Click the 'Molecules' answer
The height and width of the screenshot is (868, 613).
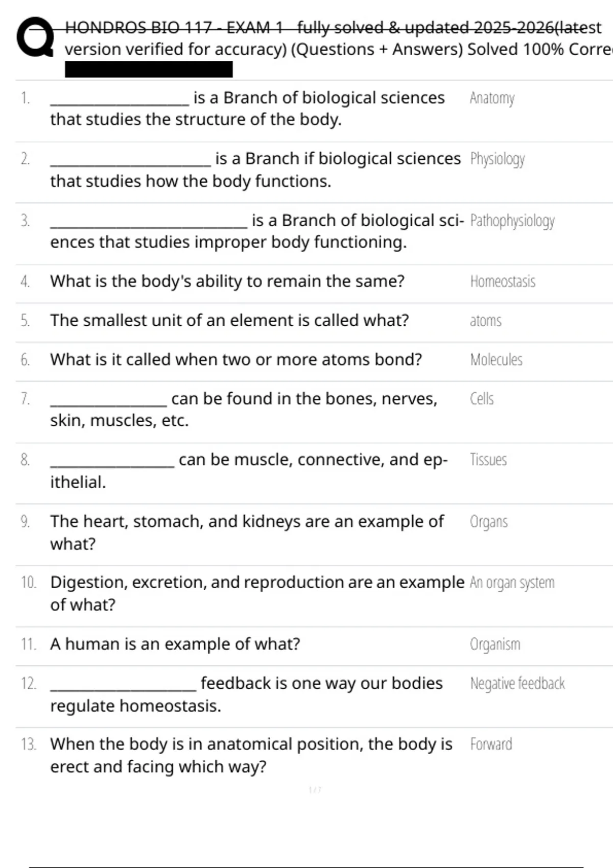(496, 360)
